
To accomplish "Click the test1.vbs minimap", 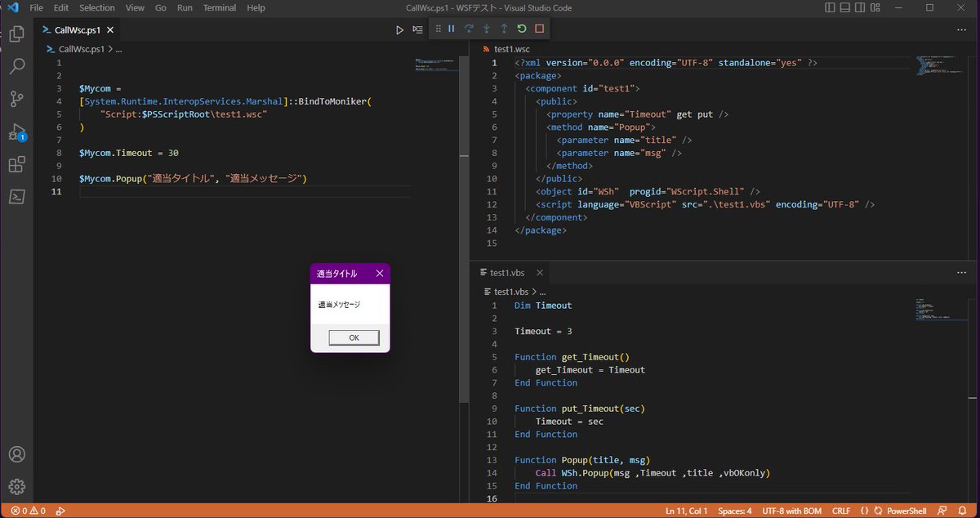I will pos(941,307).
